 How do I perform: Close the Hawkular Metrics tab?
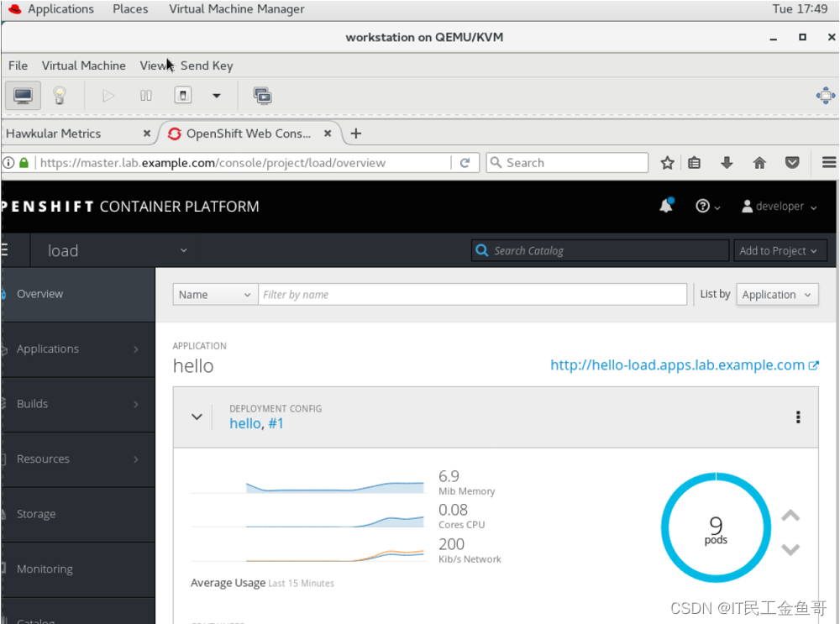(147, 134)
